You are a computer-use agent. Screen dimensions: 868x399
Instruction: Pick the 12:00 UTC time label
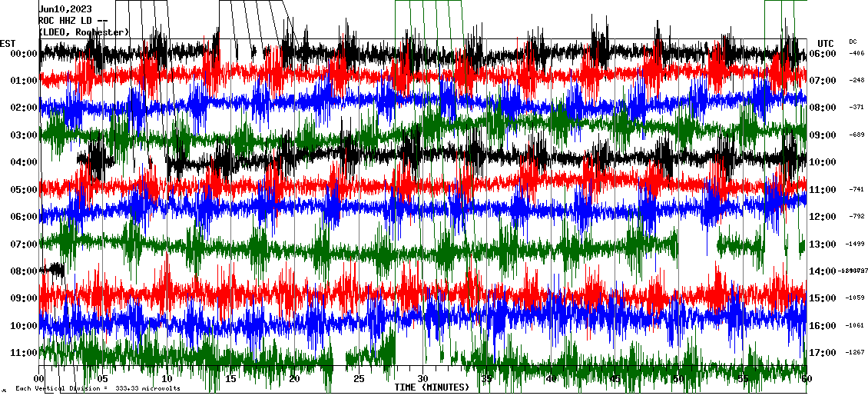[823, 217]
